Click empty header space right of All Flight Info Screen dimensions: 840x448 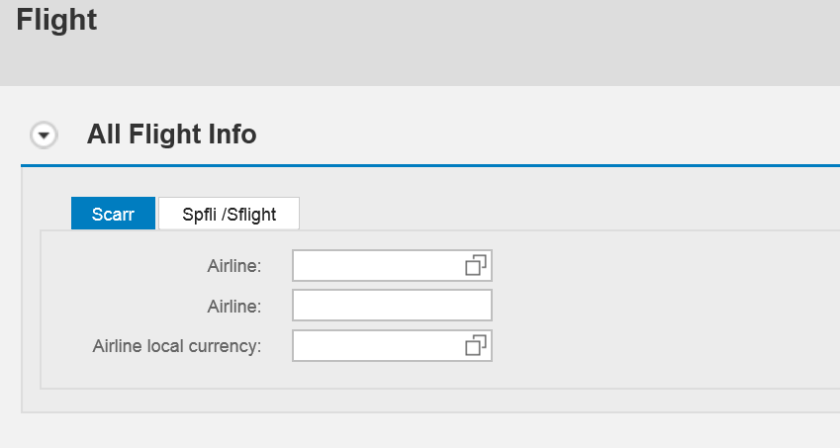[x=550, y=134]
